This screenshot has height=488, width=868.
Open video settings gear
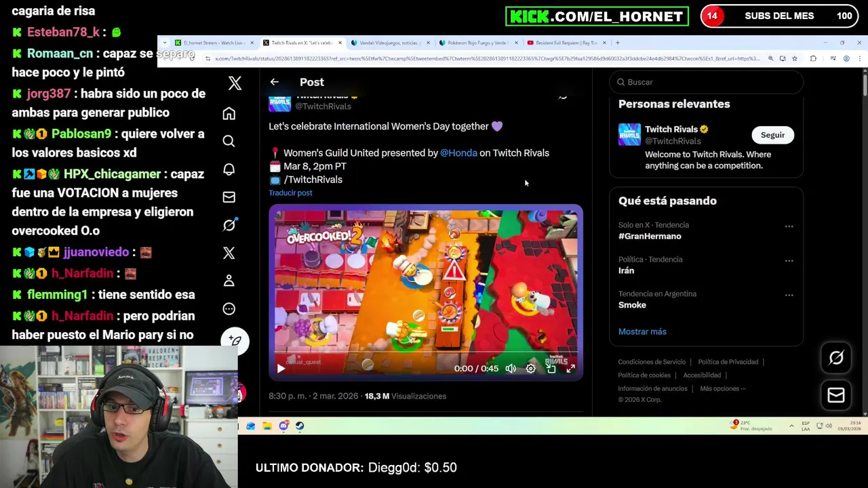pos(530,369)
